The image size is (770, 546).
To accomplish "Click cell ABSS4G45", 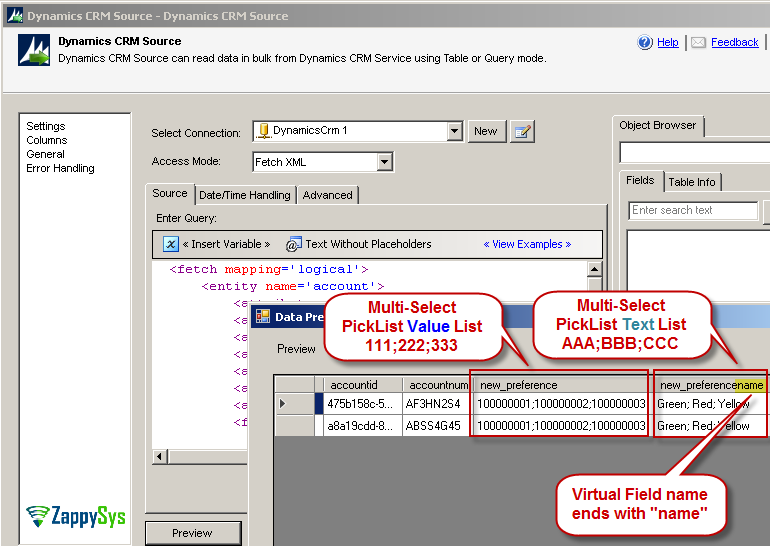I will [437, 426].
